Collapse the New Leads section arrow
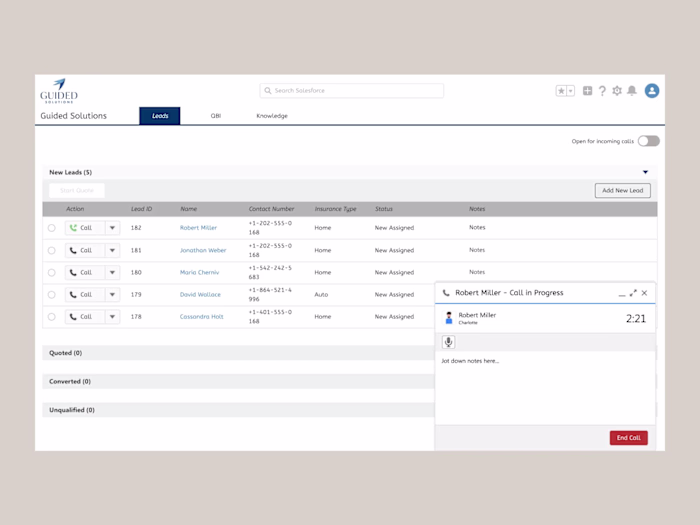Image resolution: width=700 pixels, height=525 pixels. (645, 172)
